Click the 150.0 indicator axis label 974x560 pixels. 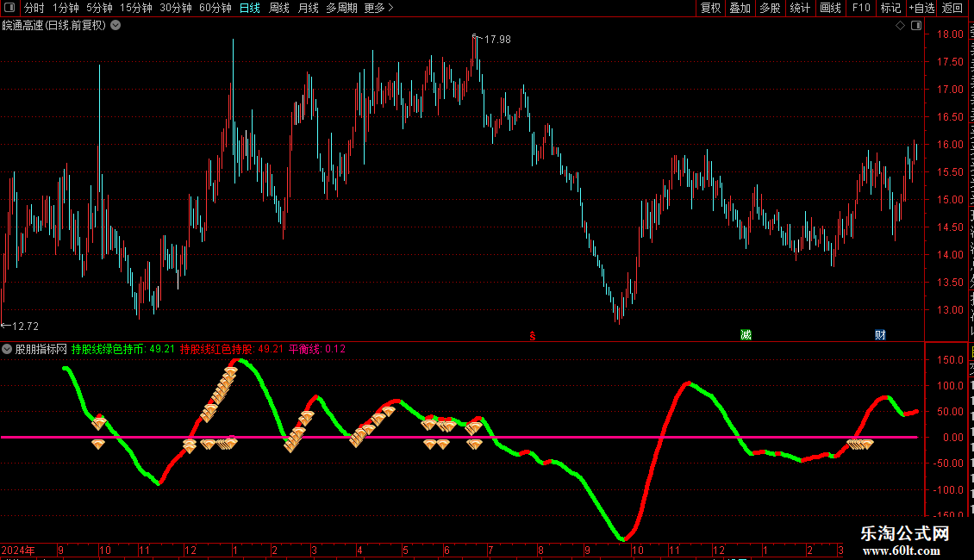click(951, 360)
